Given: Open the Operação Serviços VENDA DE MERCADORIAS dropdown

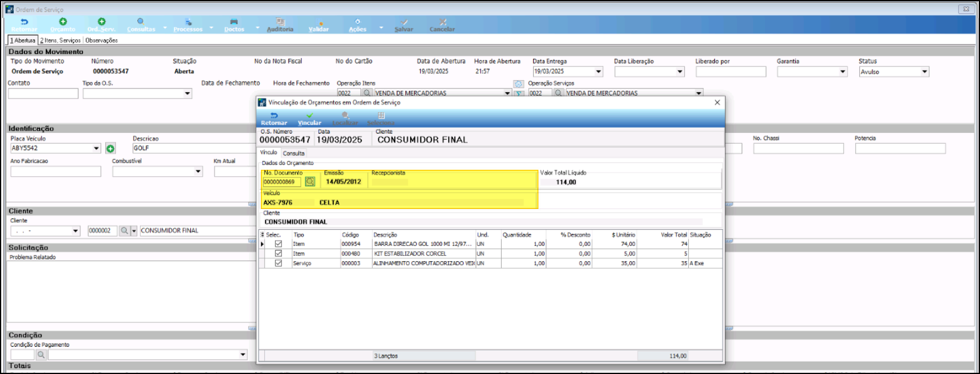Looking at the screenshot, I should pyautogui.click(x=699, y=93).
